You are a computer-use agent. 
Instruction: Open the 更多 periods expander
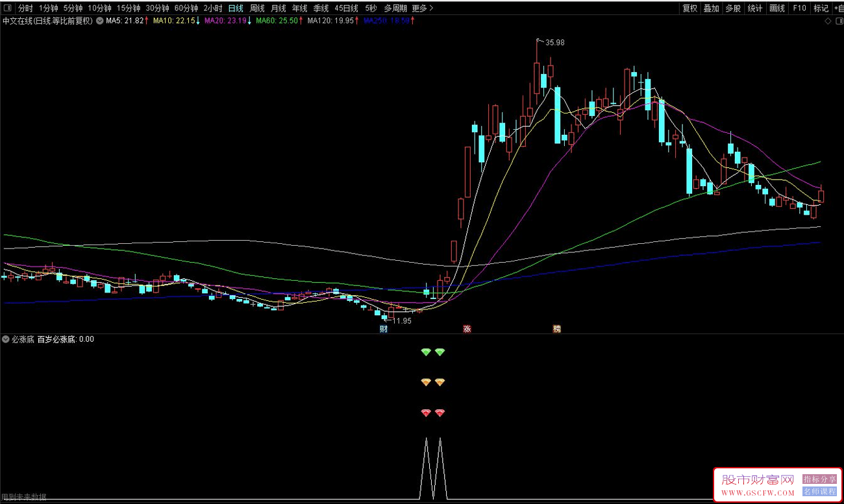tap(422, 8)
